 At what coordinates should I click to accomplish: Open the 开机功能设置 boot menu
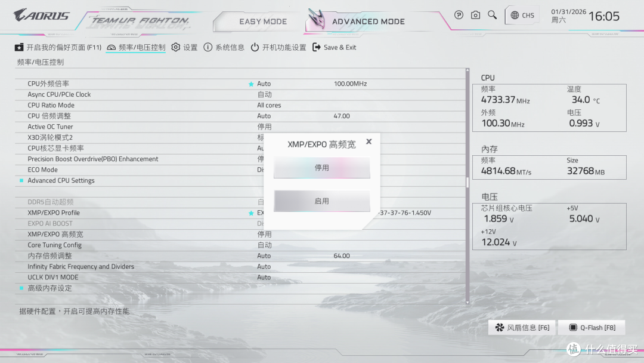coord(278,47)
